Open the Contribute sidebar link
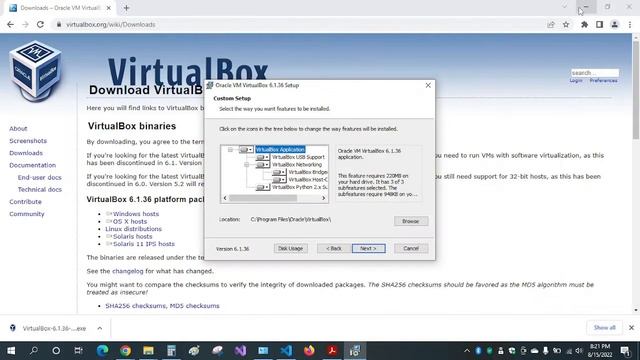The width and height of the screenshot is (640, 360). pyautogui.click(x=25, y=202)
